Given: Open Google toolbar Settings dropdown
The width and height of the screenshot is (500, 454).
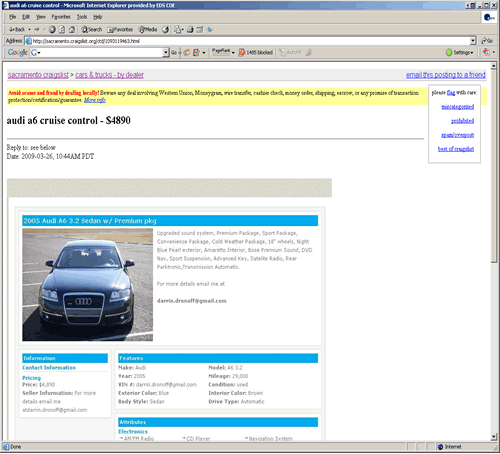Looking at the screenshot, I should (460, 52).
